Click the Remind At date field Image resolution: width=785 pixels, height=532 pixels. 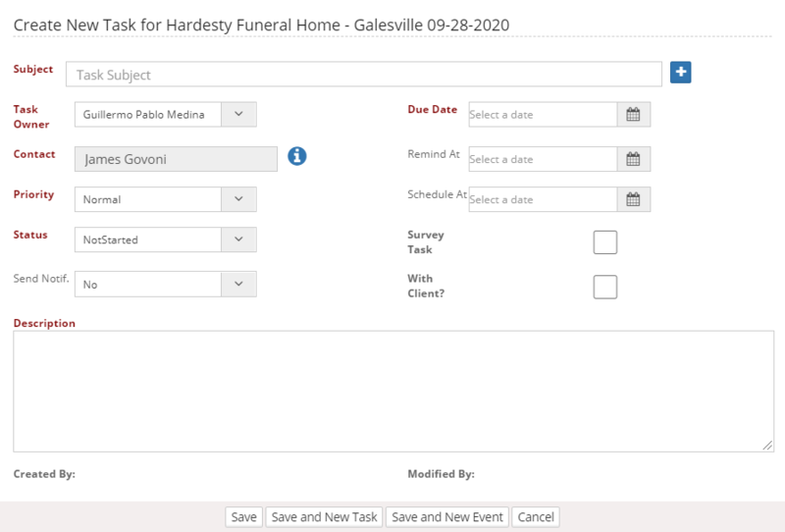tap(543, 159)
